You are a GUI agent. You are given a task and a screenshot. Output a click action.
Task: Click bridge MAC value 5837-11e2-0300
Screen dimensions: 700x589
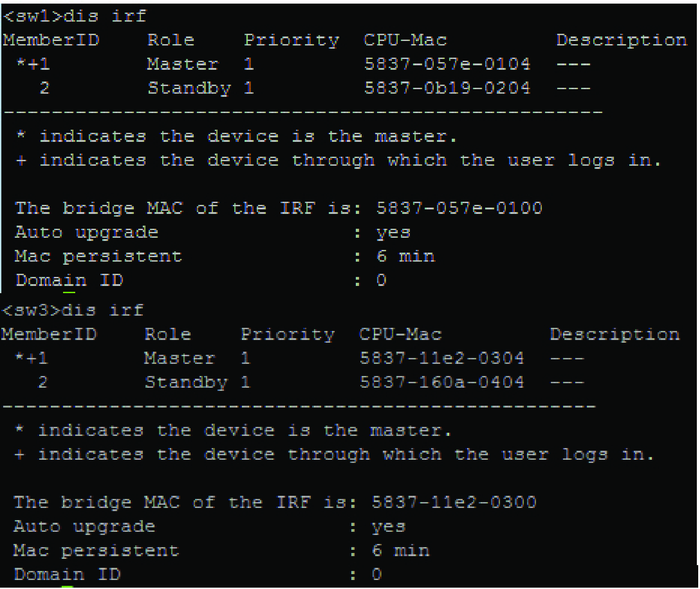pyautogui.click(x=454, y=502)
